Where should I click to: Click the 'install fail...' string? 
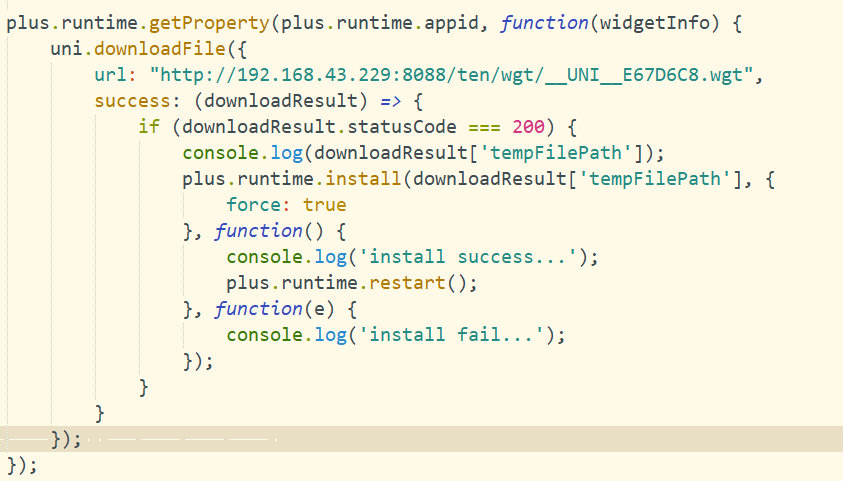click(x=451, y=335)
